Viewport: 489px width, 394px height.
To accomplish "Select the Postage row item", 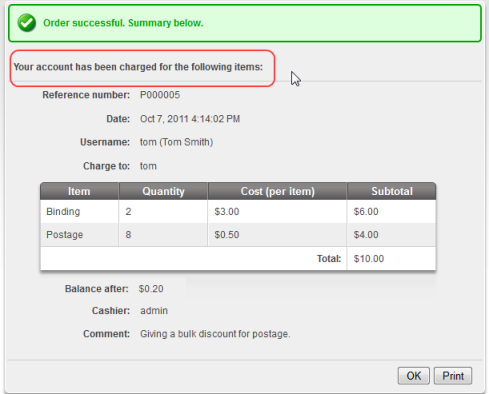I will 64,235.
